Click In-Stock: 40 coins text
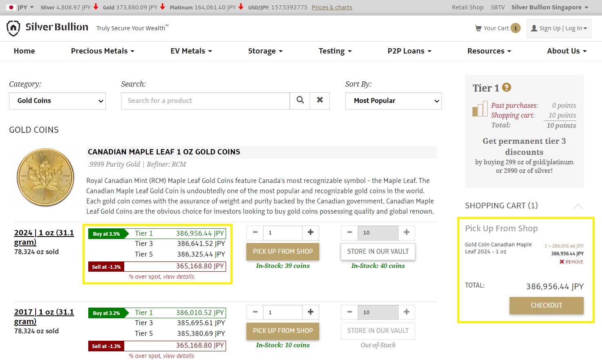Viewport: 602px width, 364px height. [378, 266]
